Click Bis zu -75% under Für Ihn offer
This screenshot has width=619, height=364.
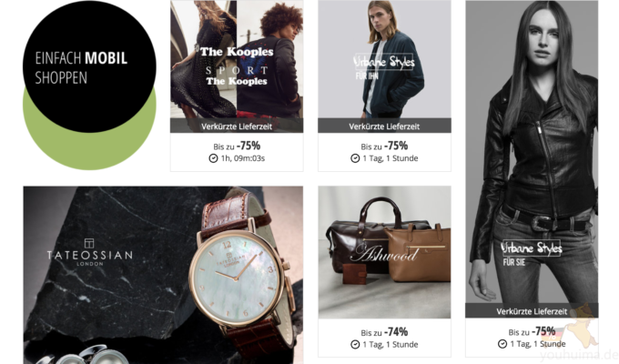384,147
